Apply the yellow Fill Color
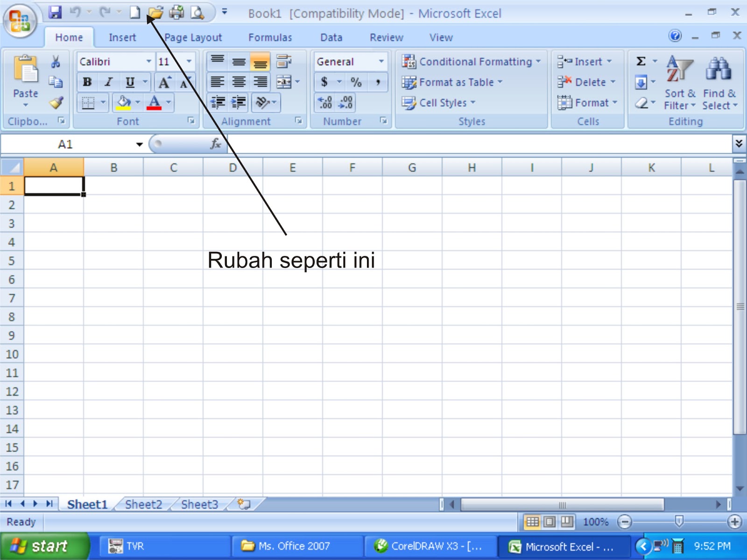The image size is (747, 560). [123, 103]
